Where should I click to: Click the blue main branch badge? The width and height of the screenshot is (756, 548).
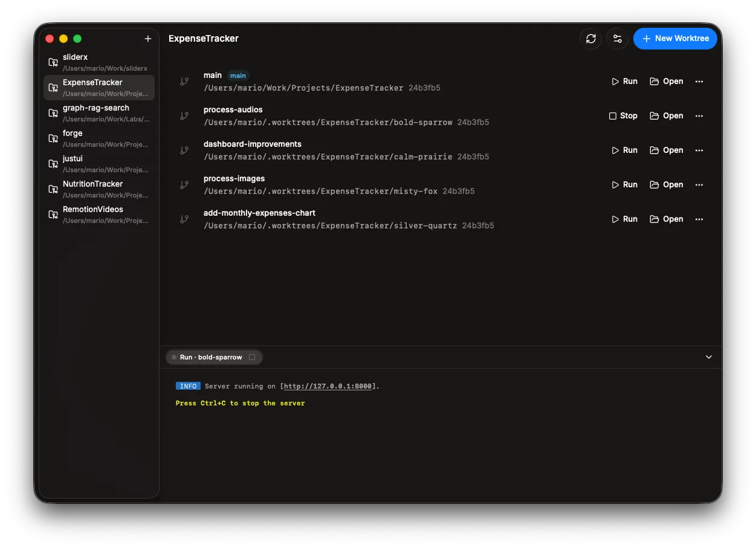238,76
